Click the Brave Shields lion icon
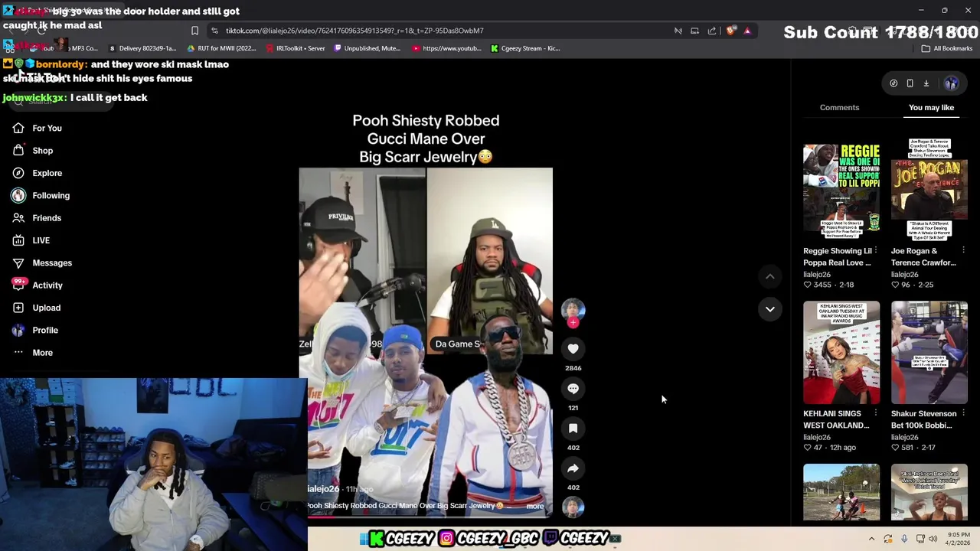 point(731,31)
